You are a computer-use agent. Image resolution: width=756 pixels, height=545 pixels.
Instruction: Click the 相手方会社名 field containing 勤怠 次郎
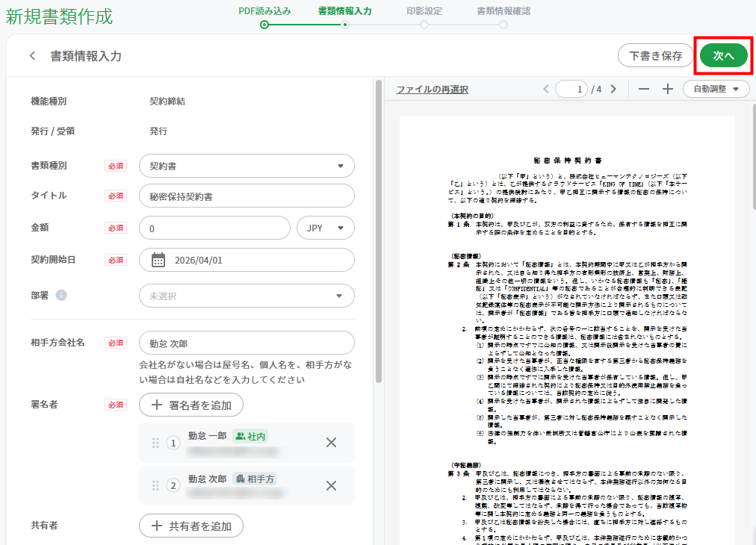tap(247, 343)
